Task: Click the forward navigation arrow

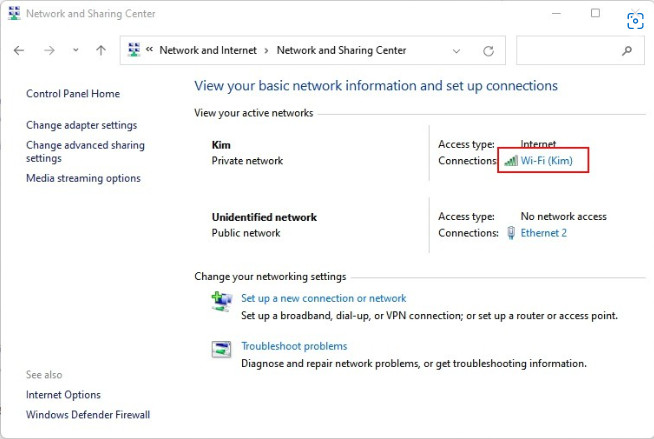Action: point(49,50)
